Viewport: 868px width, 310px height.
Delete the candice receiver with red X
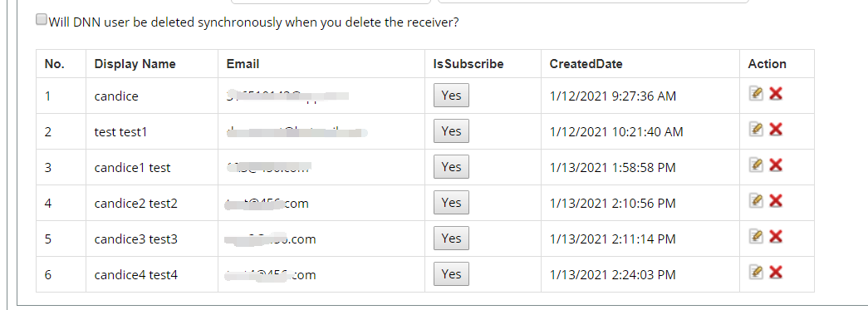coord(776,94)
